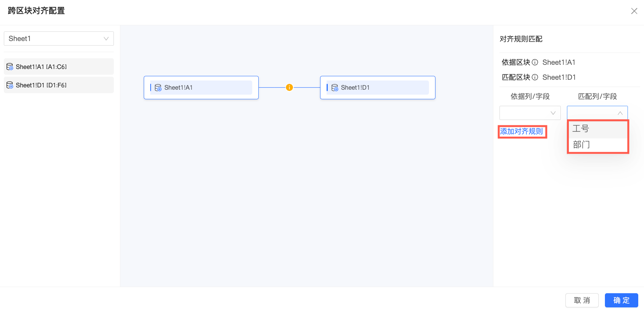Click the info icon beside 依据区块
This screenshot has height=312, width=644.
point(535,62)
